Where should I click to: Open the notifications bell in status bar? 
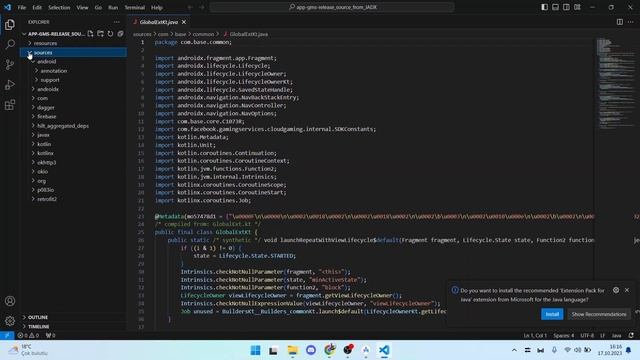[x=631, y=336]
